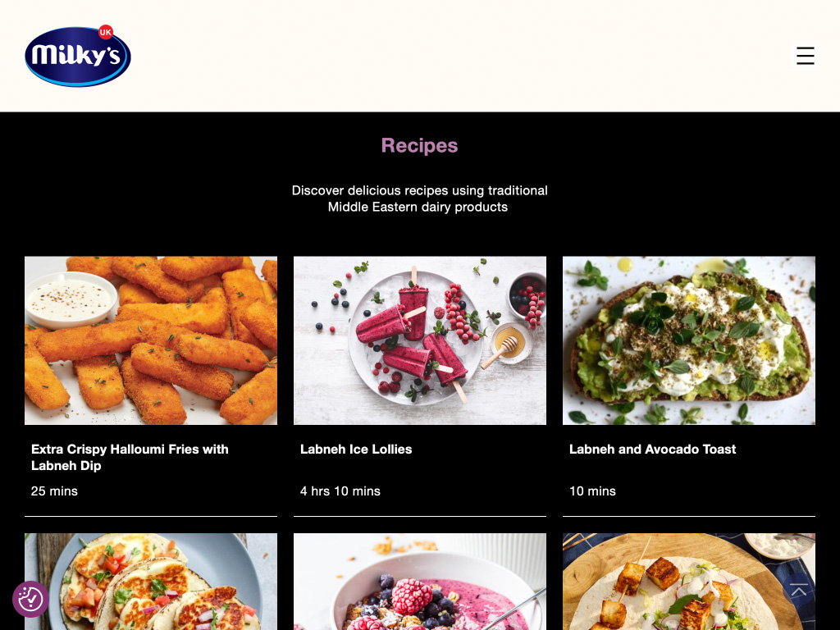Viewport: 840px width, 630px height.
Task: Click the back-to-top arrow button
Action: point(799,590)
